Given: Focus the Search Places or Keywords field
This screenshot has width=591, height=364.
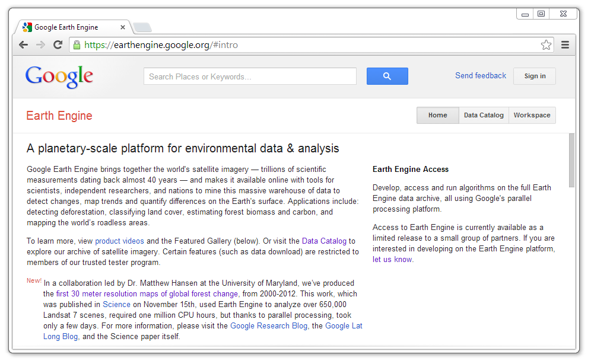Looking at the screenshot, I should click(250, 76).
